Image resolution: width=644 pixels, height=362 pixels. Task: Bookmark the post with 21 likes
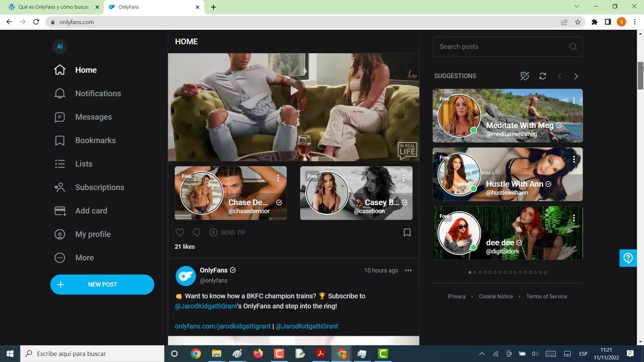(x=407, y=232)
